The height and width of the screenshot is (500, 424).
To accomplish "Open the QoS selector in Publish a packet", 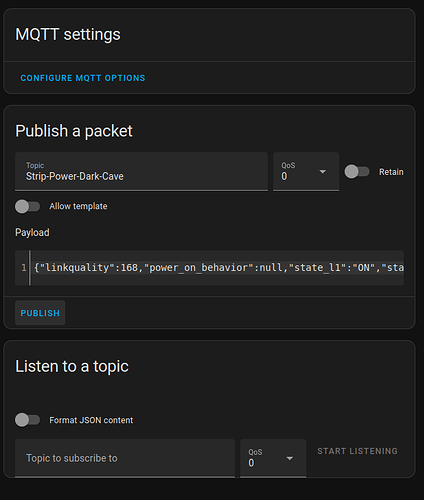I will pos(306,172).
